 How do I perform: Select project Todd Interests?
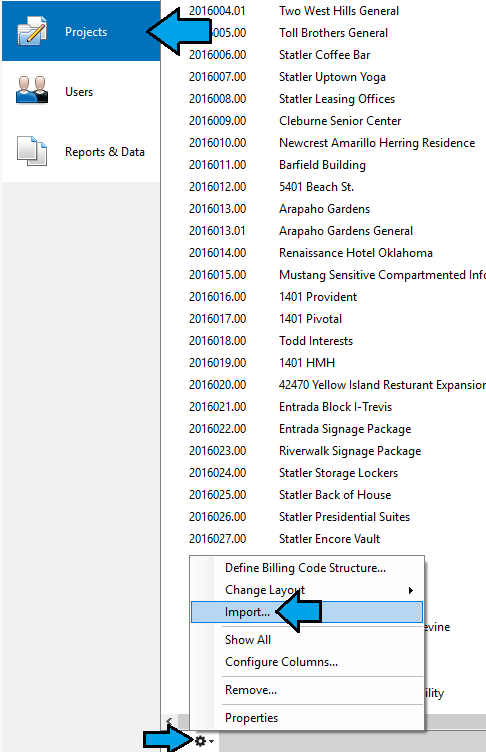(x=316, y=341)
